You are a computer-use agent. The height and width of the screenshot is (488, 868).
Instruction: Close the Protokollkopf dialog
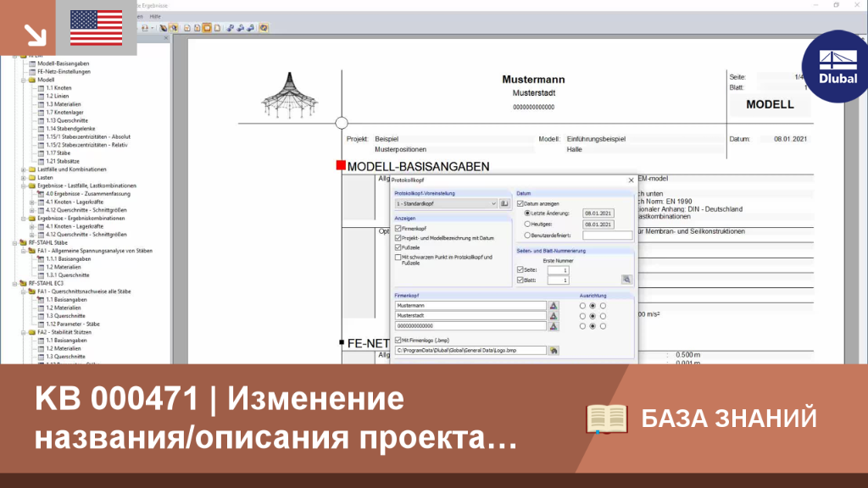(631, 180)
